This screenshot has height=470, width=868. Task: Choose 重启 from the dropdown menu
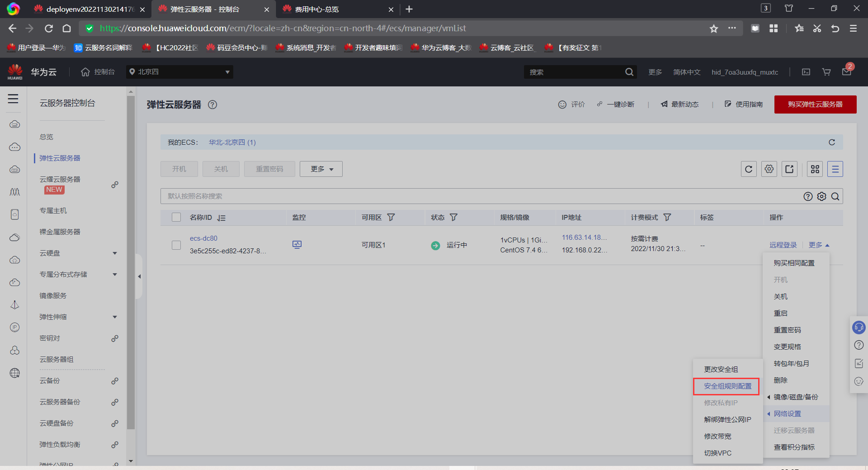781,313
